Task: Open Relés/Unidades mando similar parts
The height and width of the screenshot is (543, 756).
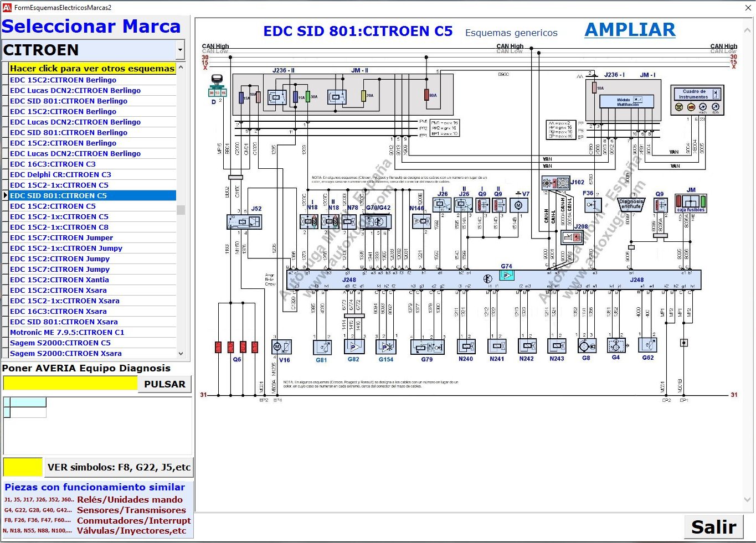Action: 130,499
